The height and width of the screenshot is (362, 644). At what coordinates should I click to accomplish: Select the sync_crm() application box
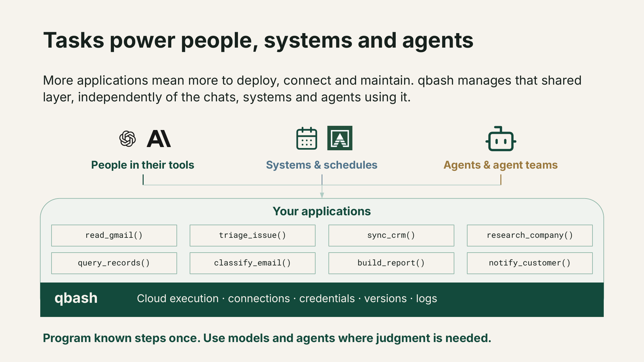tap(391, 236)
